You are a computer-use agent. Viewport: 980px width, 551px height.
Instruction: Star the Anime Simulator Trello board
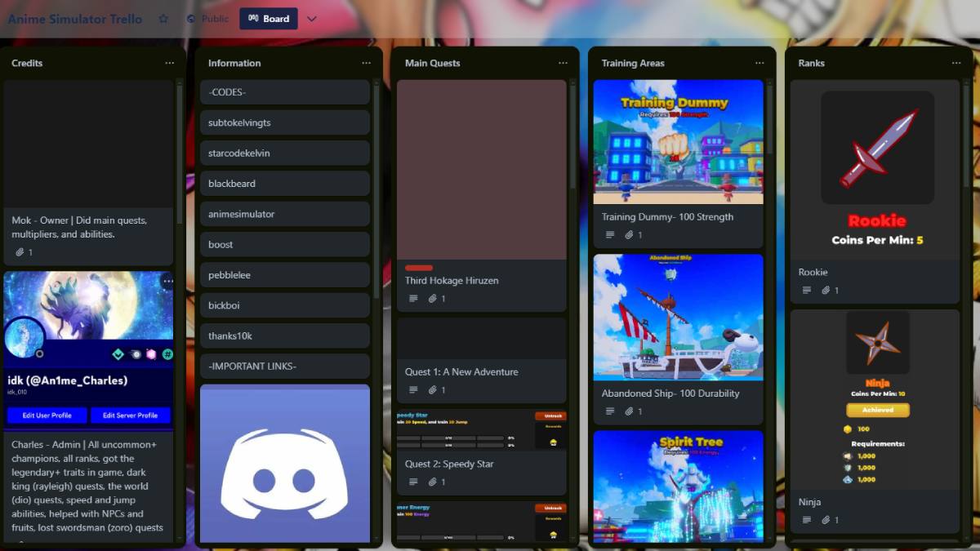(163, 19)
